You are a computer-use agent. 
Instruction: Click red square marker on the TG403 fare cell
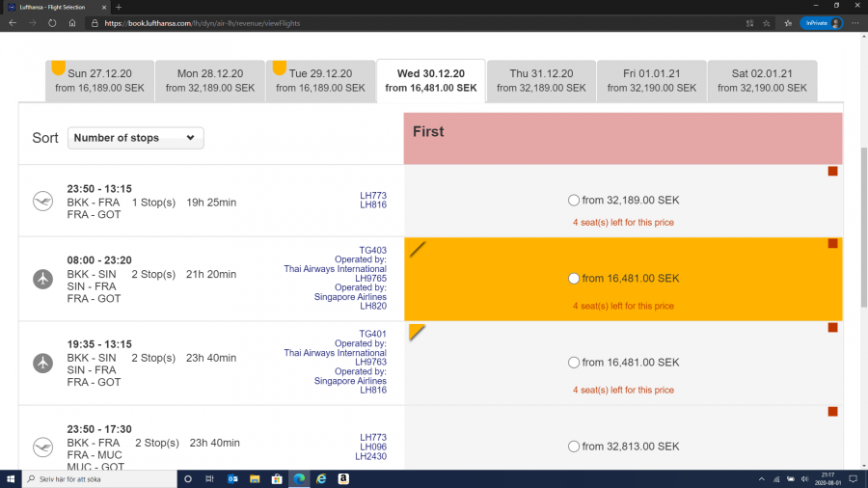832,243
